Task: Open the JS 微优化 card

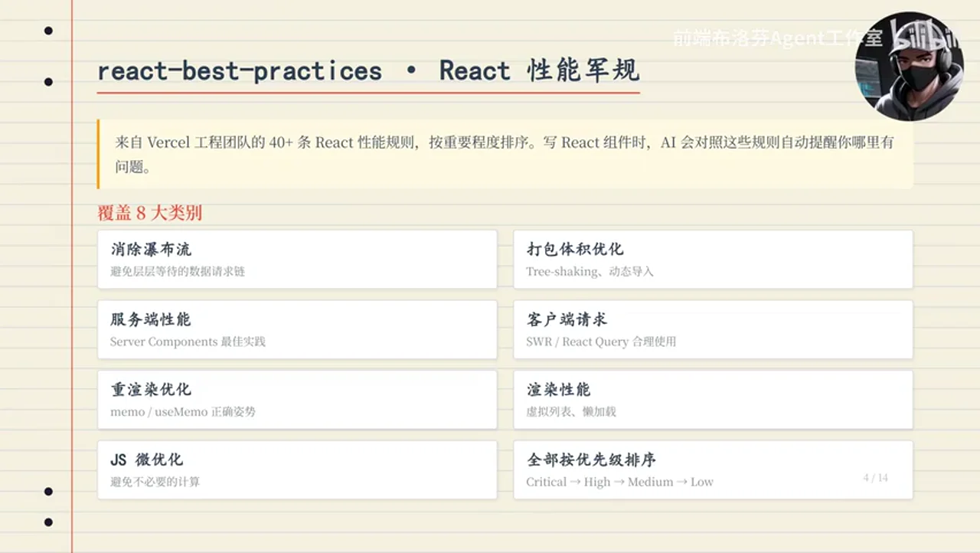Action: coord(297,470)
